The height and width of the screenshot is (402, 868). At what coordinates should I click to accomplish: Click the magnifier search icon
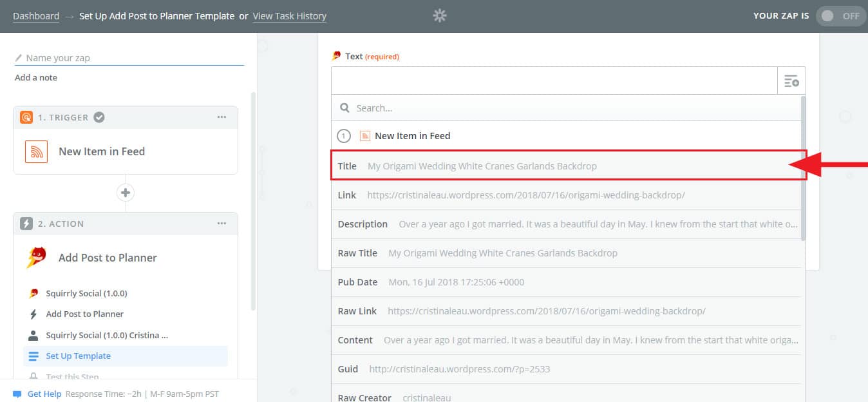coord(344,108)
